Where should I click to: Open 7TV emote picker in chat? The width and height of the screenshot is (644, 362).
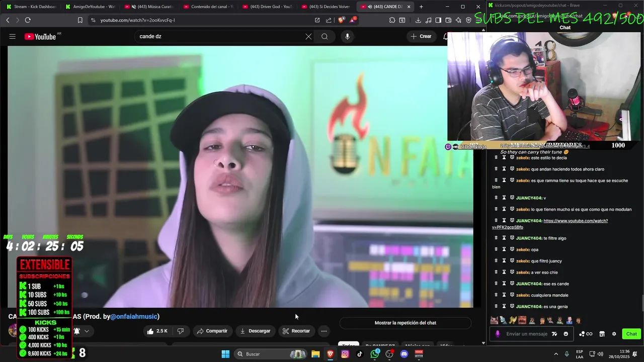click(554, 334)
